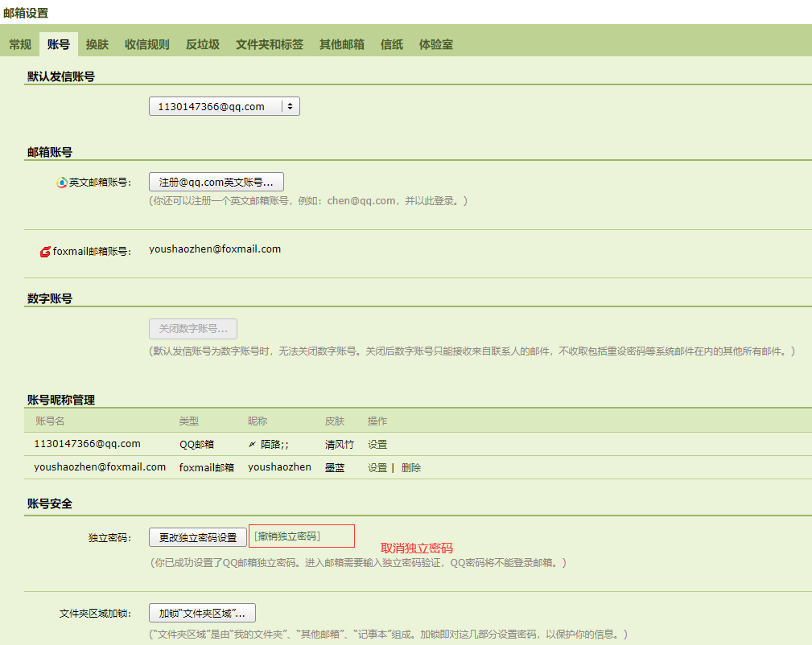Image resolution: width=812 pixels, height=645 pixels.
Task: Open default sender account dropdown
Action: coord(225,106)
